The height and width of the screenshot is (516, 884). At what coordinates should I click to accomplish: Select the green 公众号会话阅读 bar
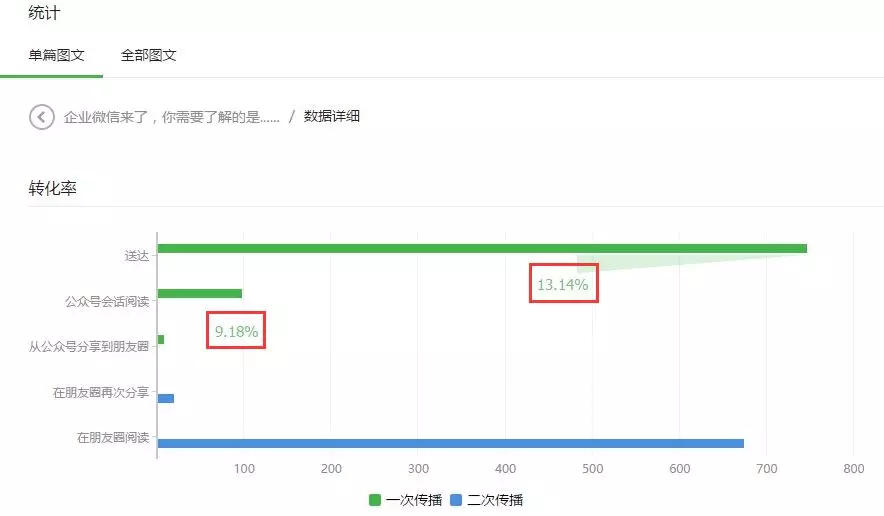click(x=200, y=293)
